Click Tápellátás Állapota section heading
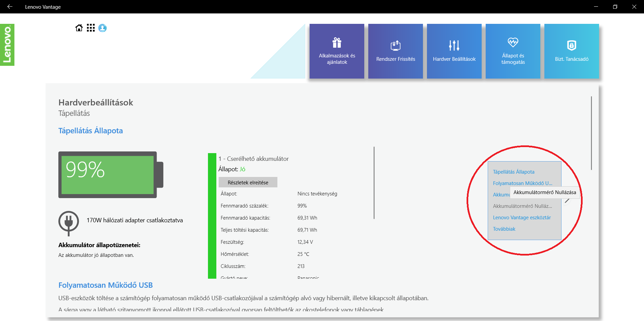Viewport: 644px width, 321px height. pos(91,131)
